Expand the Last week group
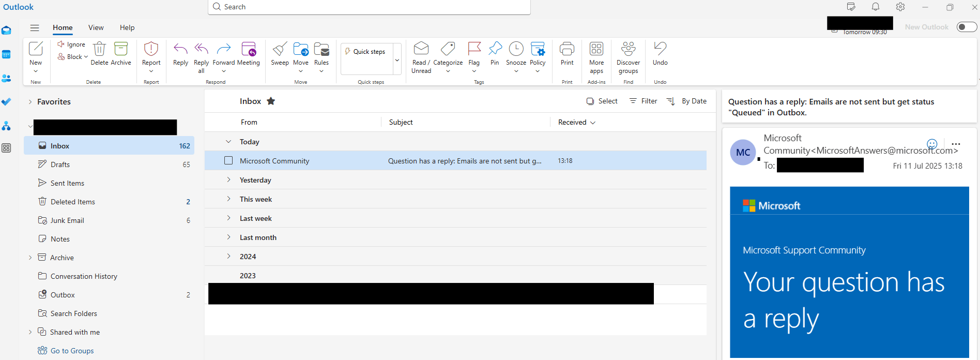 click(x=228, y=218)
